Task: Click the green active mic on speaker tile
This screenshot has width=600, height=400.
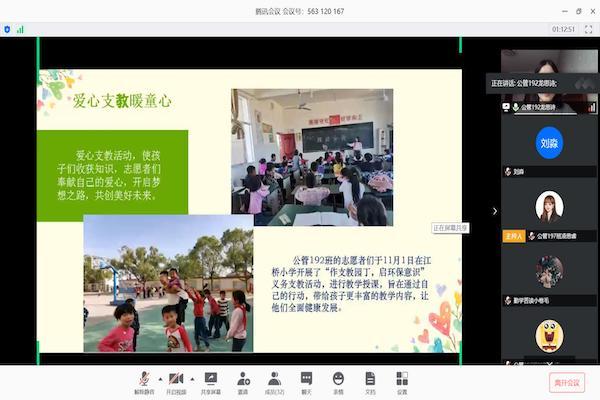Action: 515,108
